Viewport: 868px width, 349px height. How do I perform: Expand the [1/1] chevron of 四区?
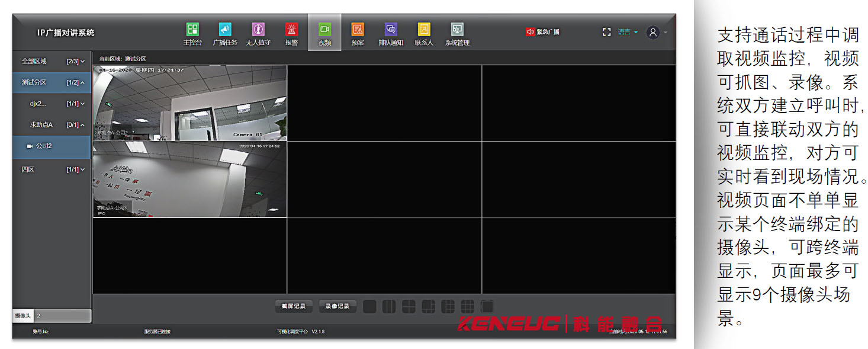(x=82, y=169)
